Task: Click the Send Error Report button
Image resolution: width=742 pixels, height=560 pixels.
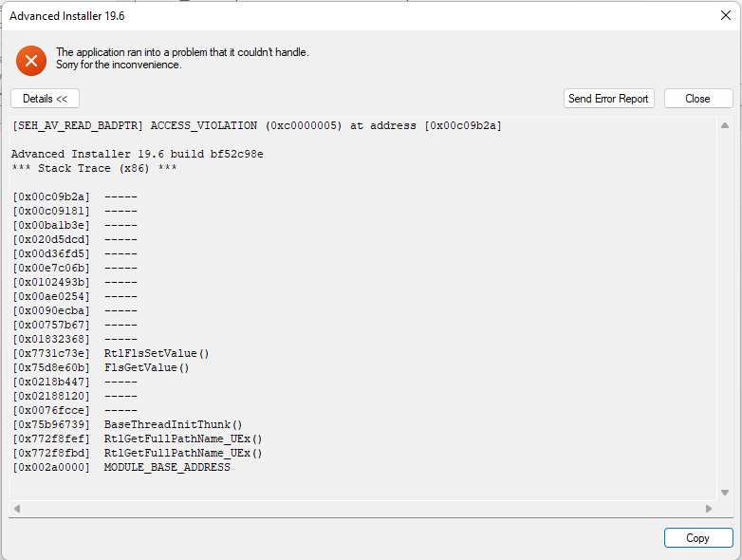Action: (x=608, y=99)
